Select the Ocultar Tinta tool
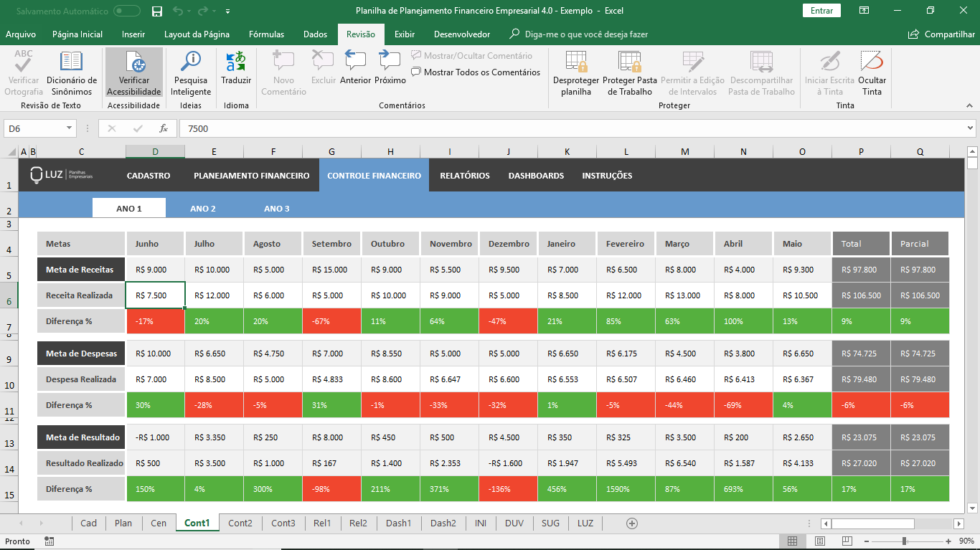Screen dimensions: 980x550 (872, 73)
